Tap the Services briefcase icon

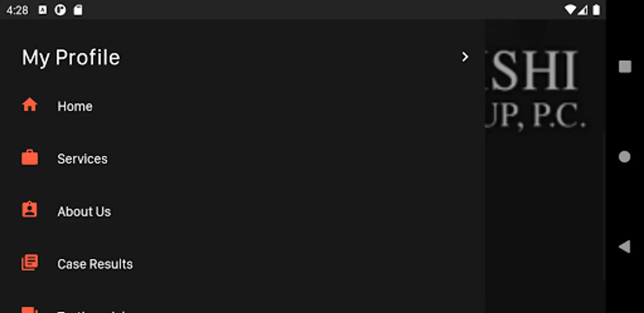(x=30, y=158)
